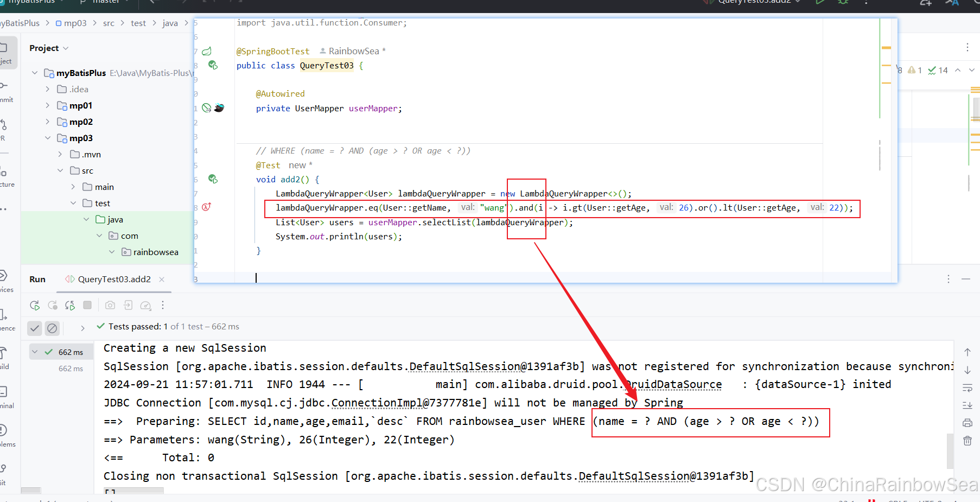The height and width of the screenshot is (502, 980).
Task: Expand the main folder
Action: pos(73,187)
